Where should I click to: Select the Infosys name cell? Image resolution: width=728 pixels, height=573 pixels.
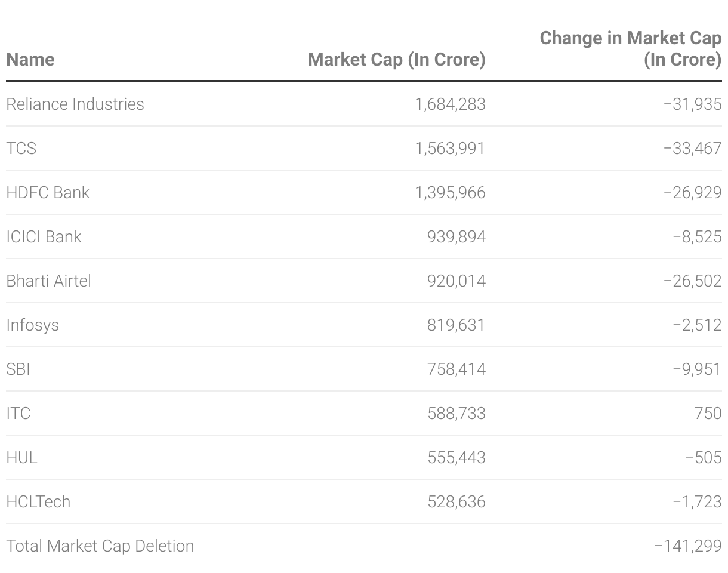[x=33, y=325]
